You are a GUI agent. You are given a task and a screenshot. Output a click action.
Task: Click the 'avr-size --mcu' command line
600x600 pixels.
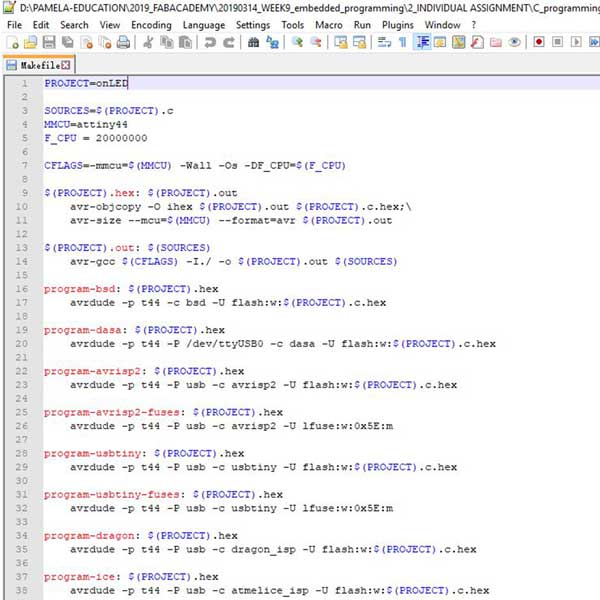coord(231,220)
